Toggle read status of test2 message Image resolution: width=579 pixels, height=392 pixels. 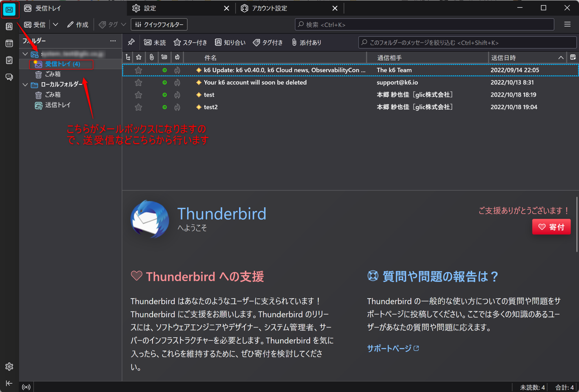coord(164,107)
